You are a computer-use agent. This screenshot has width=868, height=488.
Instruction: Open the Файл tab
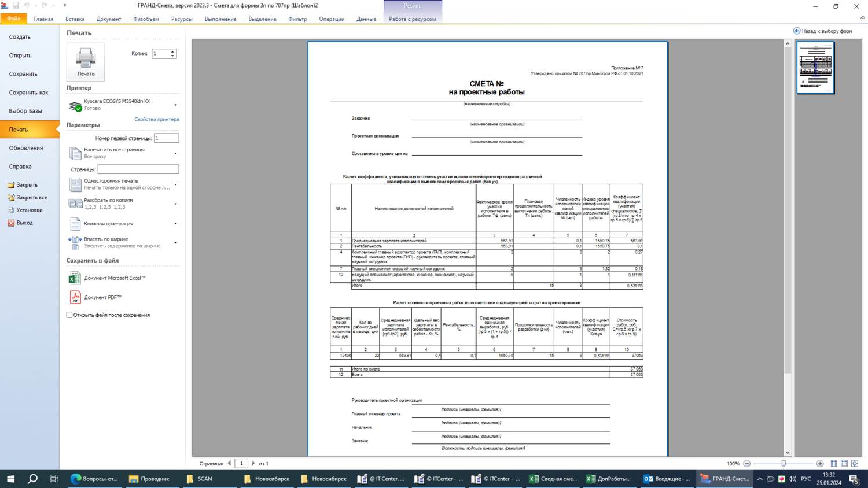[x=14, y=19]
